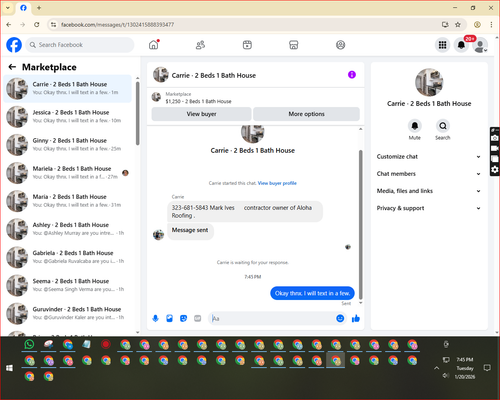This screenshot has width=500, height=400.
Task: Click the View buyer button
Action: [201, 114]
